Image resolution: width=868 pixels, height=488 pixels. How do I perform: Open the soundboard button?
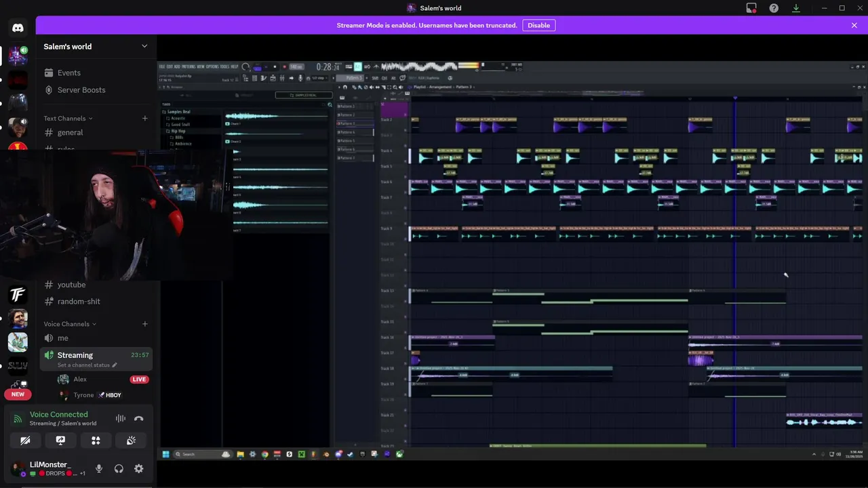pyautogui.click(x=131, y=441)
